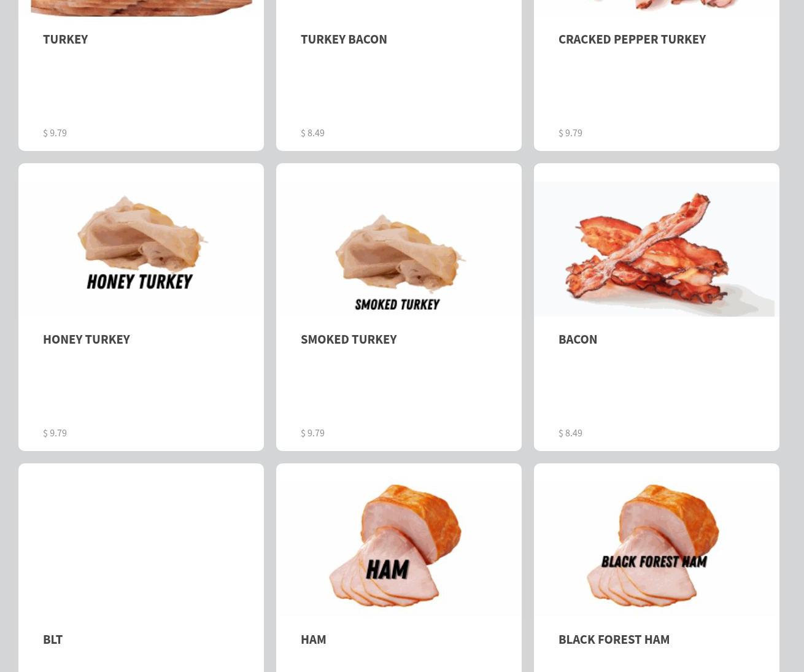Click the Smoked Turkey $9.79 price
The image size is (804, 672).
pos(312,433)
